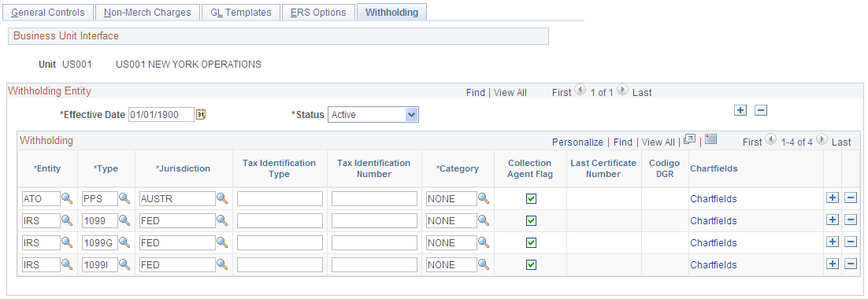
Task: Open Chartfields link for 1099G row
Action: [x=714, y=243]
